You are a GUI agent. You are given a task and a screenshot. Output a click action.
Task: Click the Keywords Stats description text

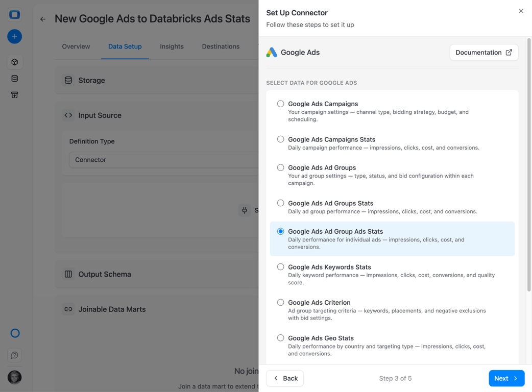coord(391,279)
